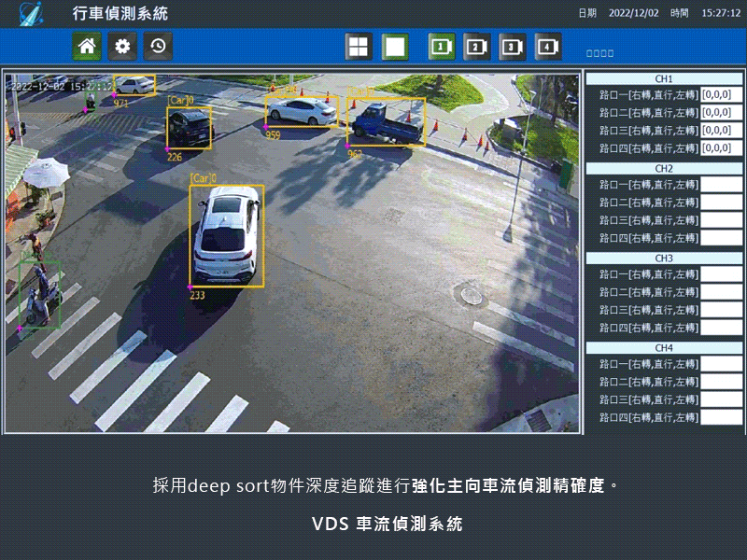Open the settings gear icon
The height and width of the screenshot is (560, 747).
pyautogui.click(x=122, y=46)
